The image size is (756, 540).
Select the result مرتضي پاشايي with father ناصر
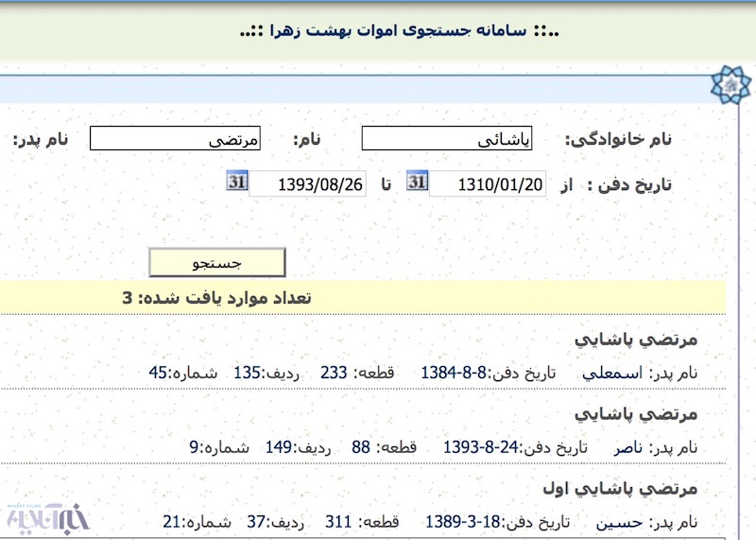[x=635, y=414]
